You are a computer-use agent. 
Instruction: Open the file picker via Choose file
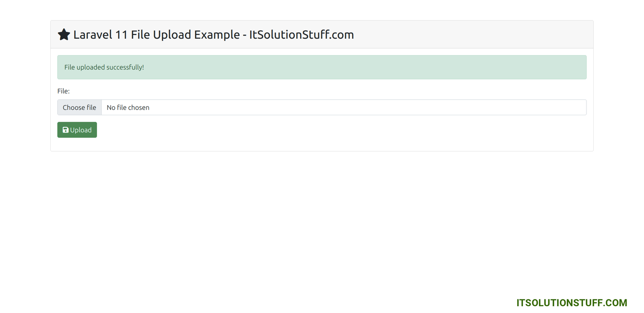pos(79,107)
